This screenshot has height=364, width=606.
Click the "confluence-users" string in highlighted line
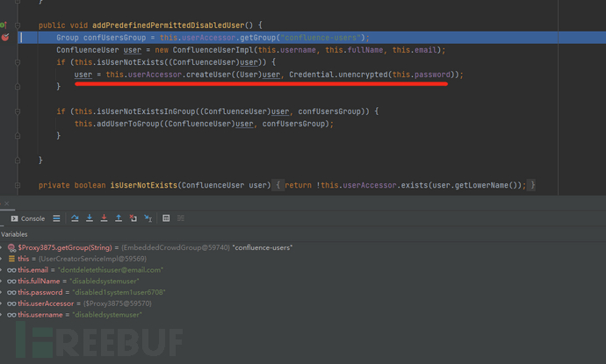tap(321, 38)
